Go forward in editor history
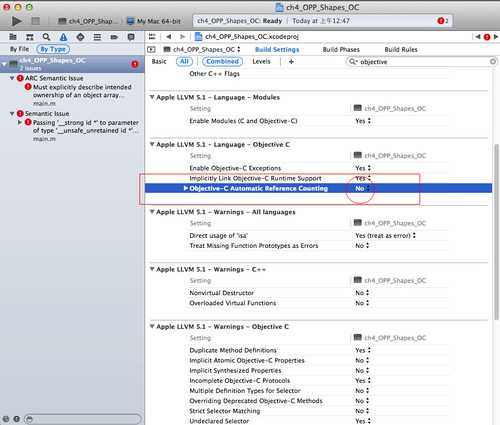This screenshot has height=425, width=500. (x=182, y=37)
